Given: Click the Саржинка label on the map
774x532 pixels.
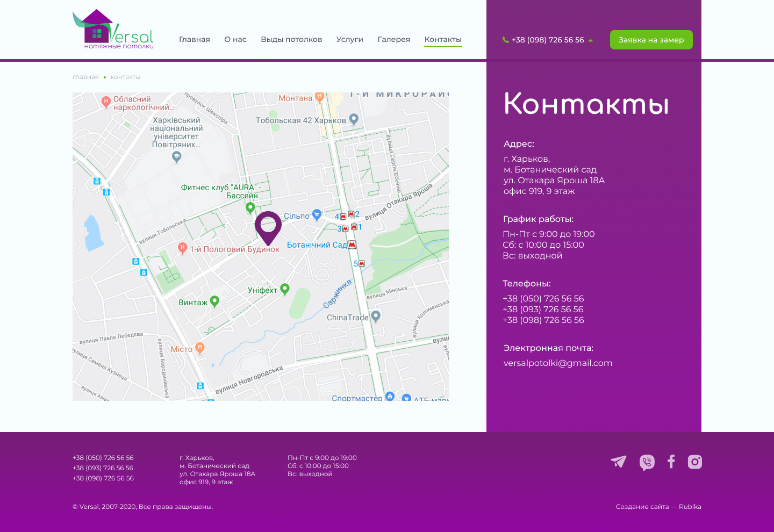Looking at the screenshot, I should pyautogui.click(x=338, y=293).
